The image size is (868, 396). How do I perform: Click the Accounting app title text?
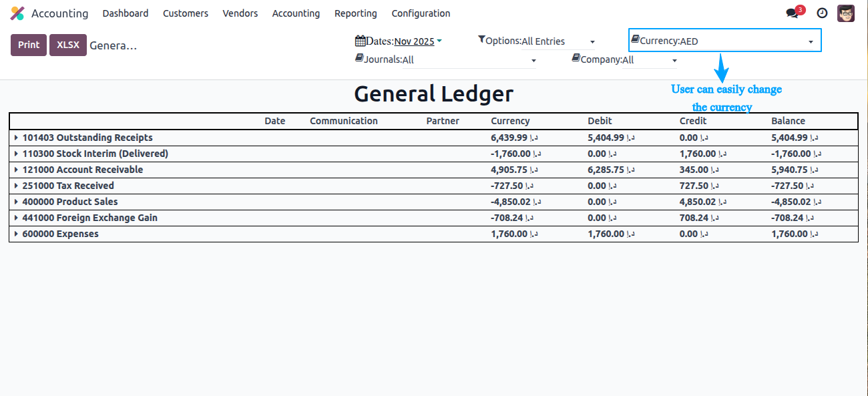point(59,13)
